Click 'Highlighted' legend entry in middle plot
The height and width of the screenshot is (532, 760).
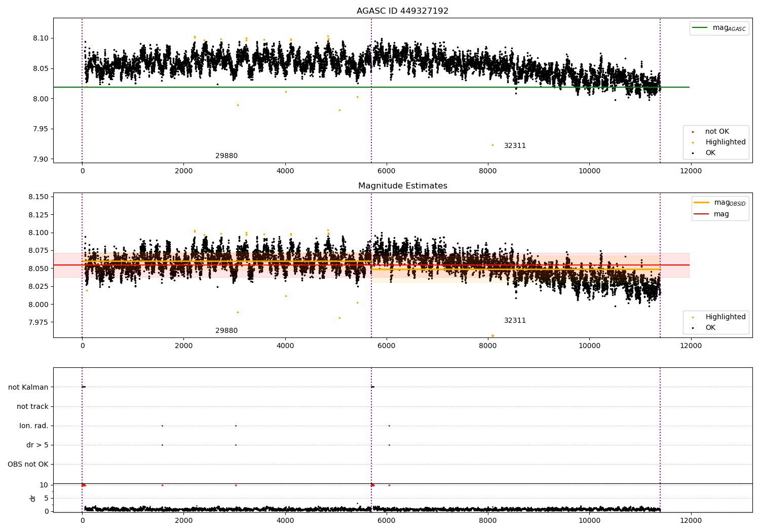(715, 317)
